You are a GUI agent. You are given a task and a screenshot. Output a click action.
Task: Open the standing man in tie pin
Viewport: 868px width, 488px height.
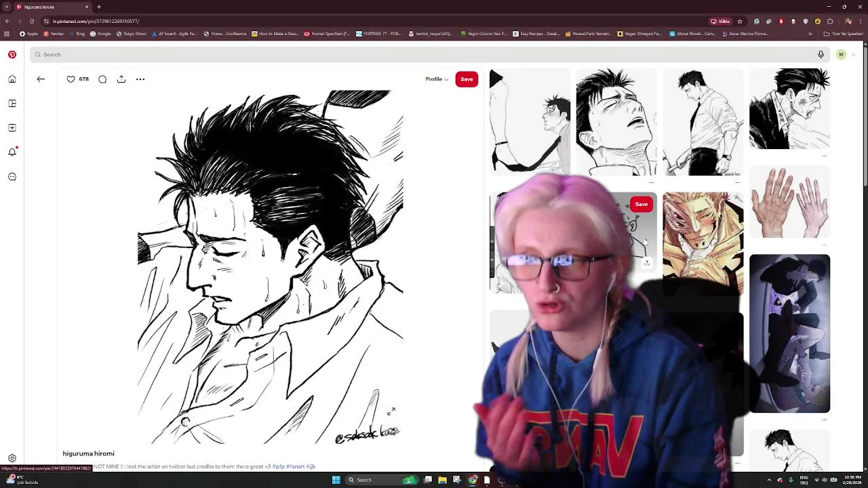703,122
